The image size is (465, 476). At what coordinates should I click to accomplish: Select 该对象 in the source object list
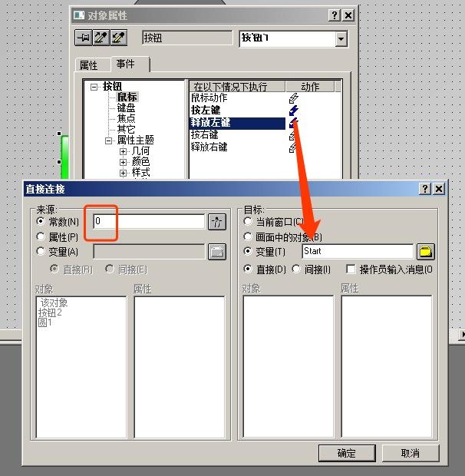click(54, 302)
